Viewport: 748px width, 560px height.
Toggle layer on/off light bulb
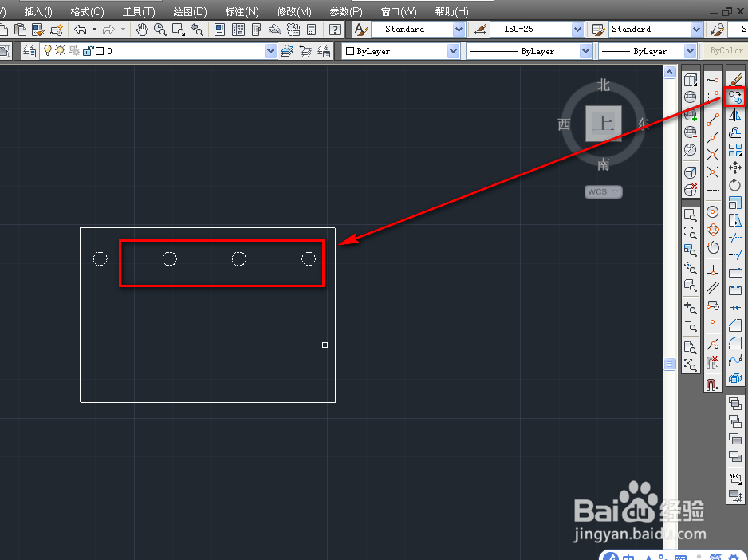point(47,50)
